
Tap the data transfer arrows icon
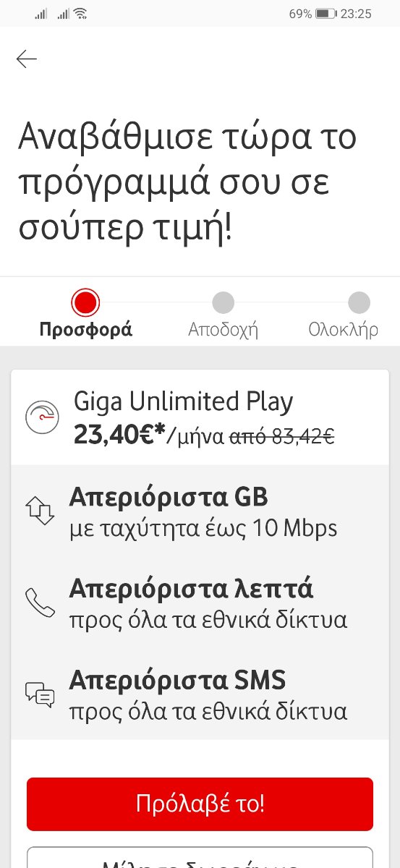(x=40, y=510)
